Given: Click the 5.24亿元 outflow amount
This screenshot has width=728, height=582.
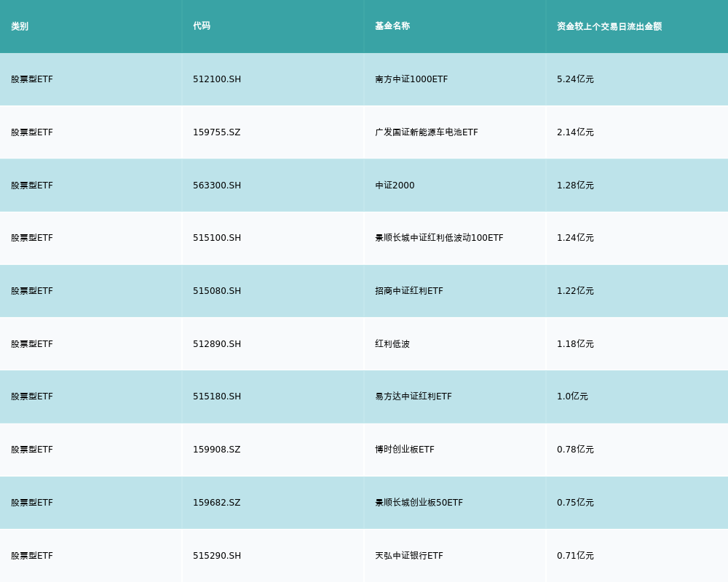Looking at the screenshot, I should 575,79.
